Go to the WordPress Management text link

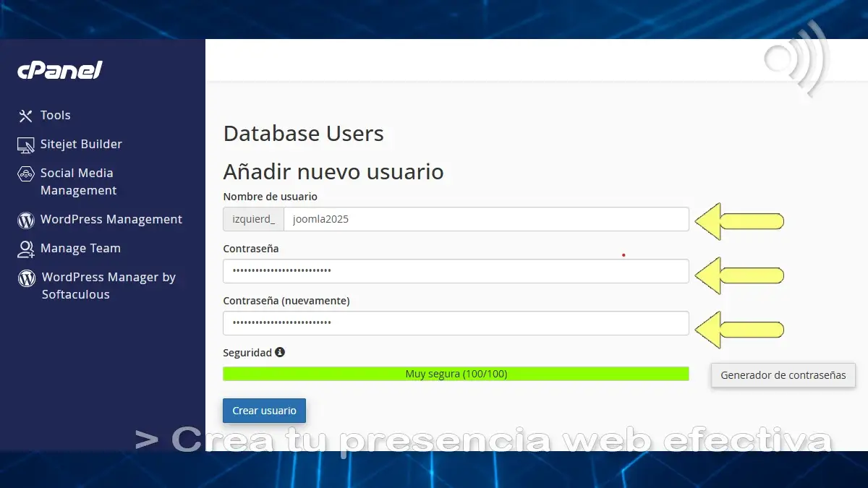pos(111,220)
